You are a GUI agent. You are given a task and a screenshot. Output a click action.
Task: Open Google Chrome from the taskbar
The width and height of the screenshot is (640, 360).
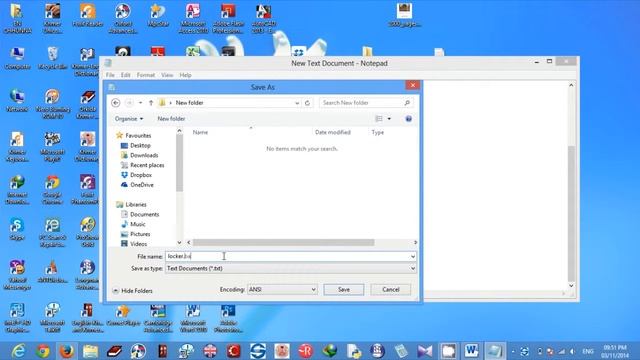pyautogui.click(x=43, y=351)
